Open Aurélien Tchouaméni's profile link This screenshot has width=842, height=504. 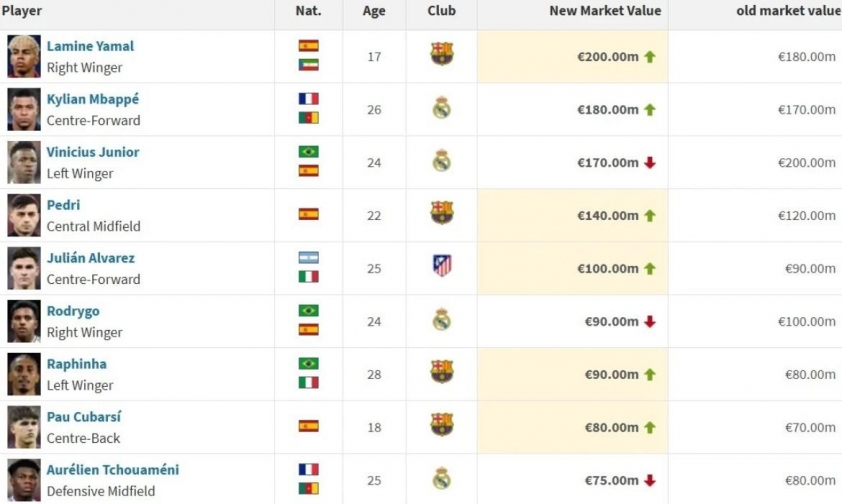tap(113, 470)
